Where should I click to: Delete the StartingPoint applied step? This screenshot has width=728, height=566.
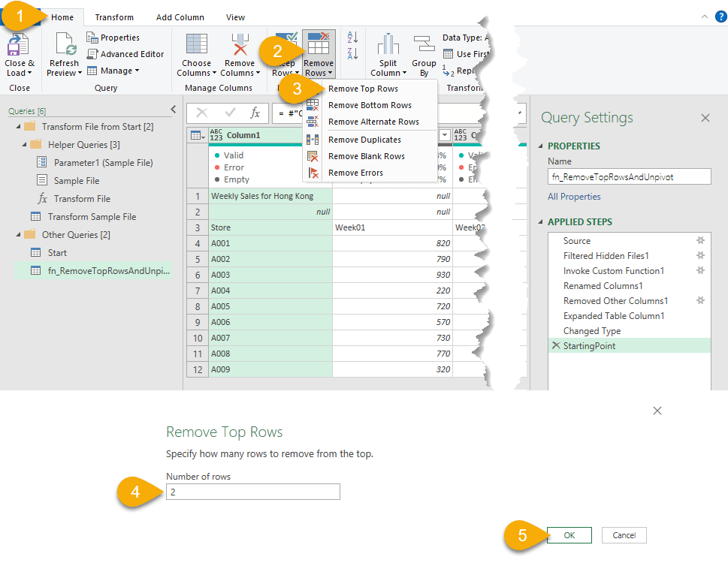coord(555,345)
